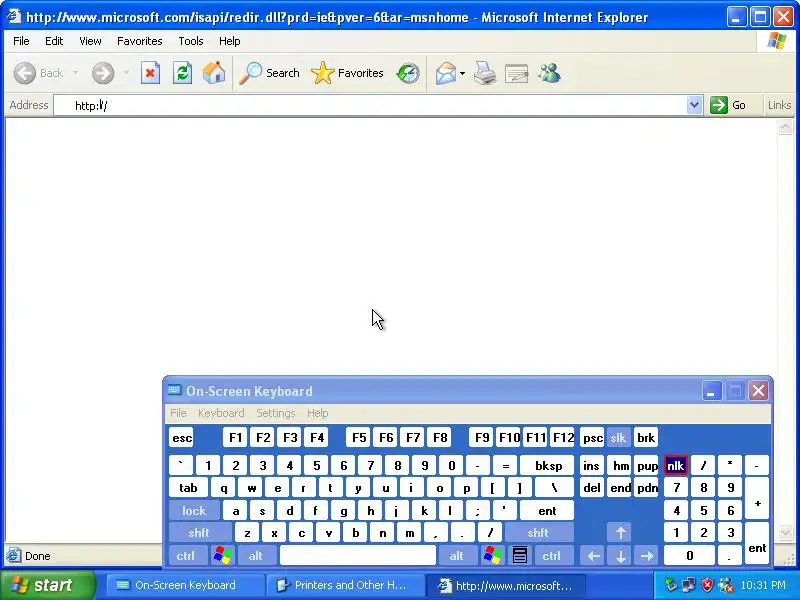Open the Search magnifier toolbar button
800x600 pixels.
coord(269,73)
